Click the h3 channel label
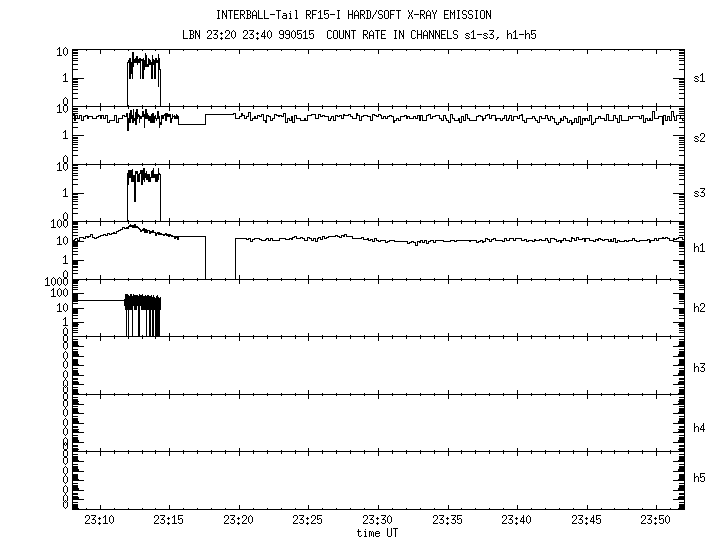720x550 pixels. pos(700,368)
